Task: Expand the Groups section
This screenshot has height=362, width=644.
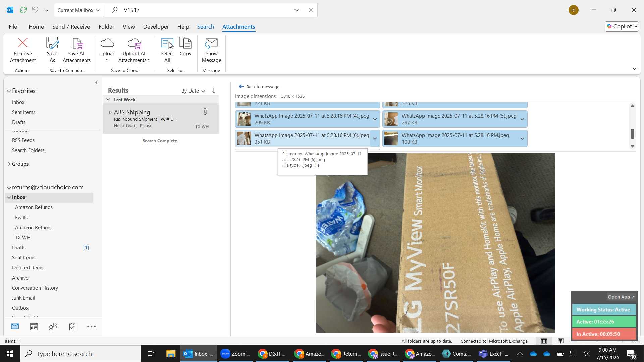Action: click(x=9, y=164)
